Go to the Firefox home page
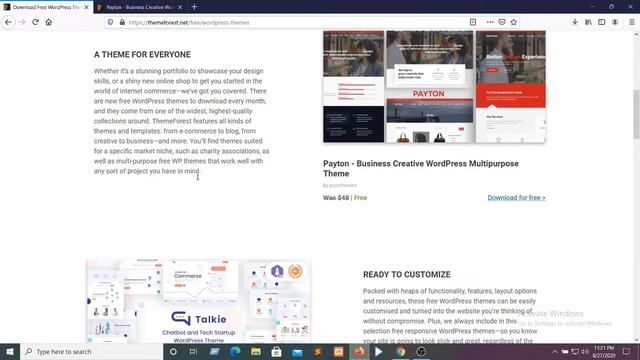This screenshot has width=640, height=360. click(x=49, y=22)
